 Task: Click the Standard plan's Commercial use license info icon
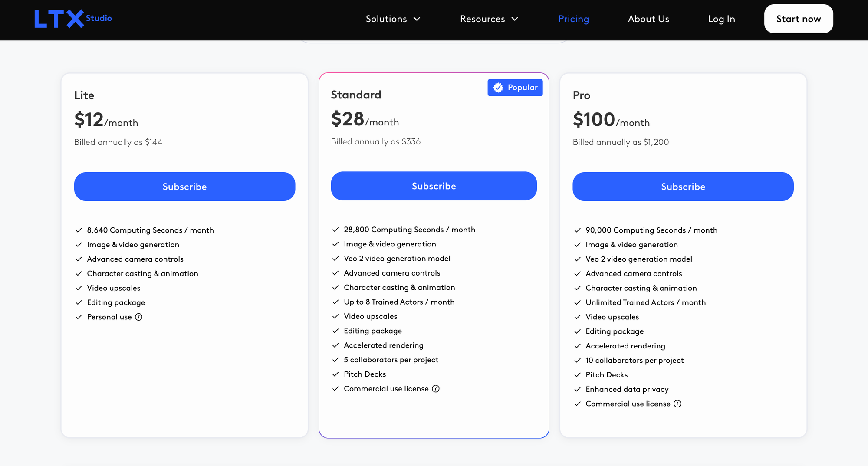pos(436,389)
